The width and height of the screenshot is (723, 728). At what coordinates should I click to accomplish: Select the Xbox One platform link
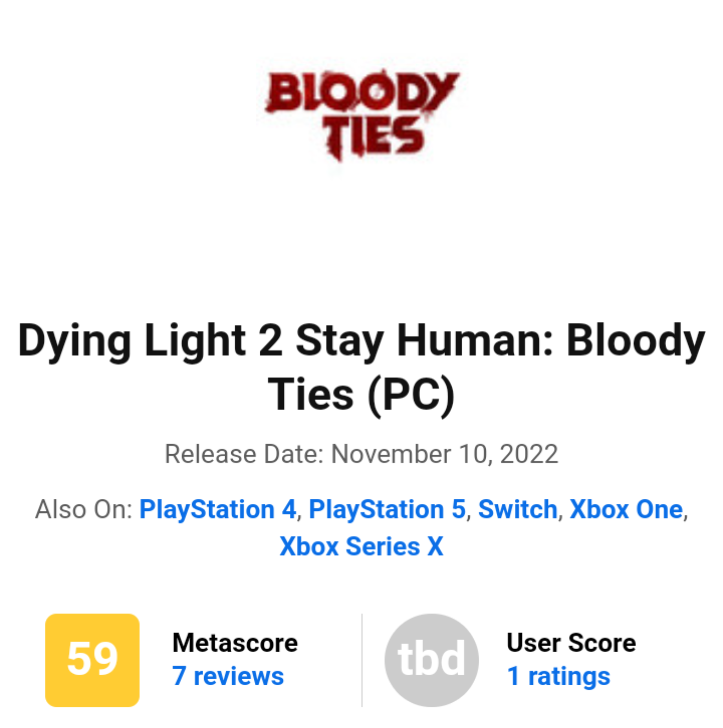click(x=626, y=509)
